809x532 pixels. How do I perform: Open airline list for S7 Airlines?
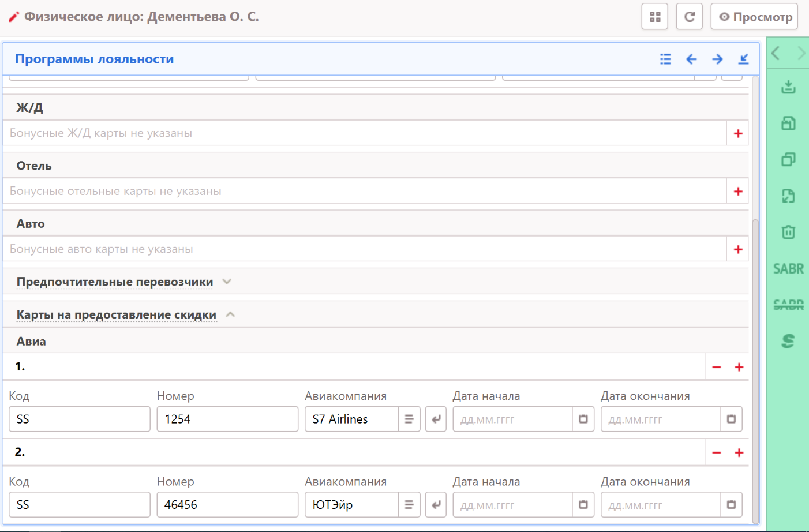pos(409,419)
